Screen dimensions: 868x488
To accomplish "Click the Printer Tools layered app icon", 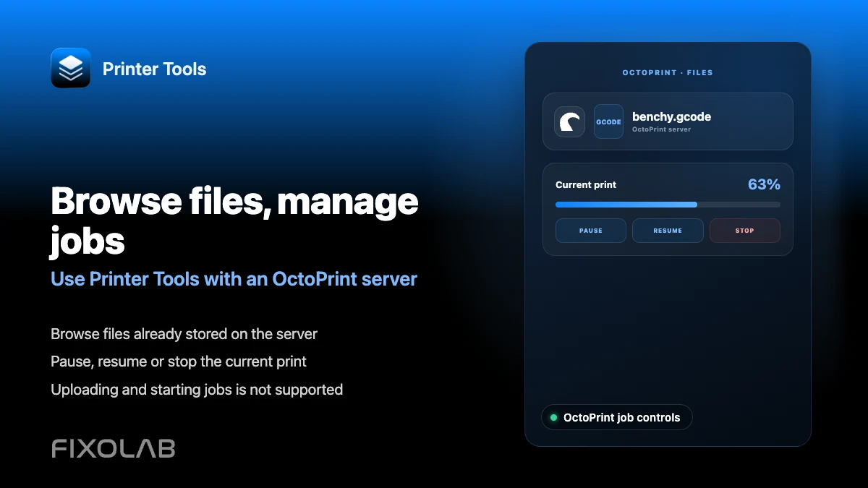I will coord(71,68).
